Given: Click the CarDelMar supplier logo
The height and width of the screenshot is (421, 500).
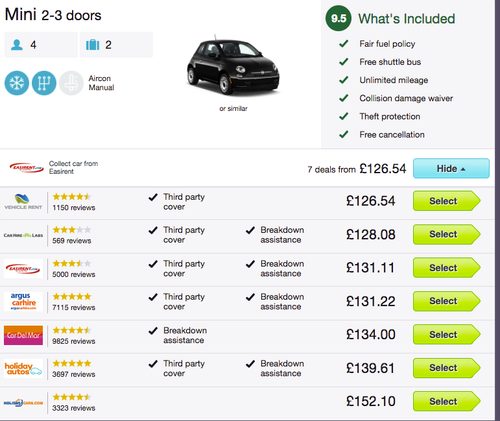Looking at the screenshot, I should [23, 335].
